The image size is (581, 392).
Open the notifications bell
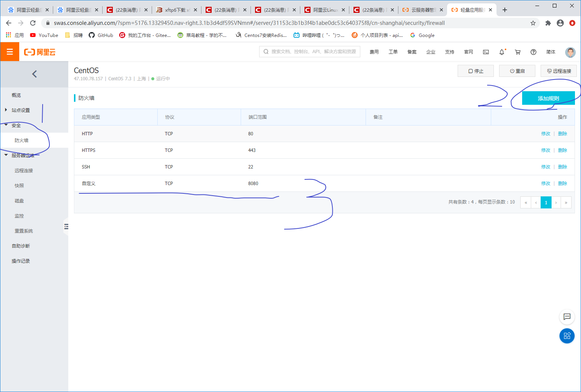pos(502,52)
